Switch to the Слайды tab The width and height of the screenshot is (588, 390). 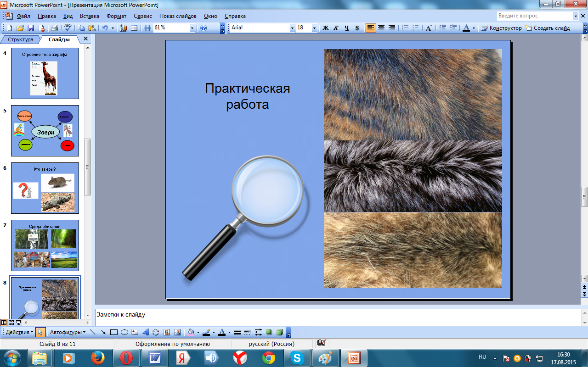click(59, 39)
